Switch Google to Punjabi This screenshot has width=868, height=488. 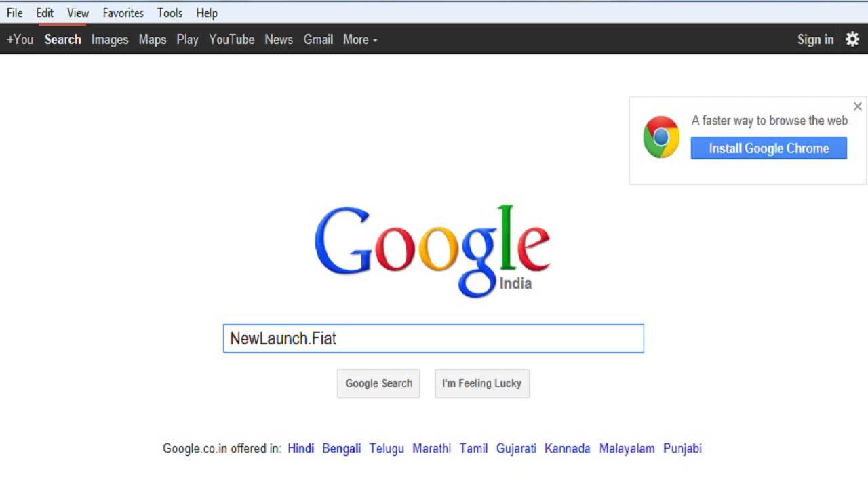(x=682, y=448)
